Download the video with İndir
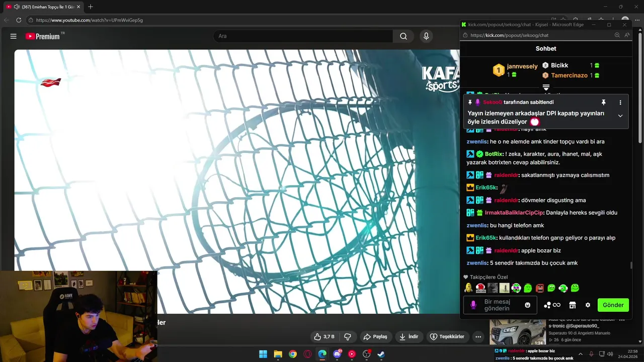The height and width of the screenshot is (362, 644). 409,336
